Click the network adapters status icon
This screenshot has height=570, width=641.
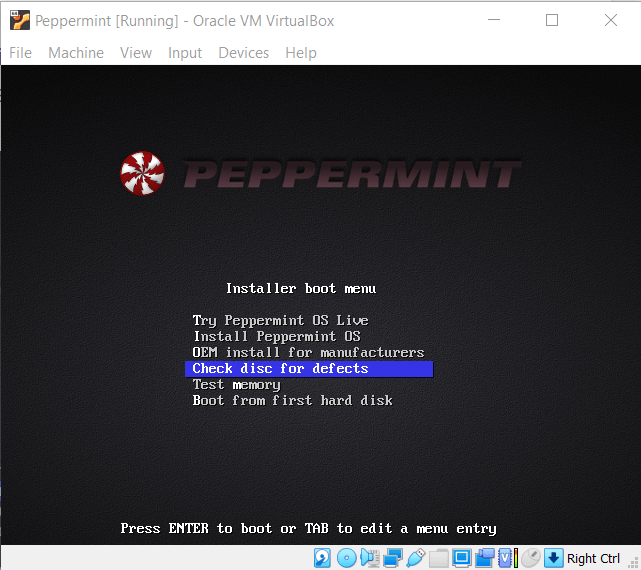tap(392, 558)
